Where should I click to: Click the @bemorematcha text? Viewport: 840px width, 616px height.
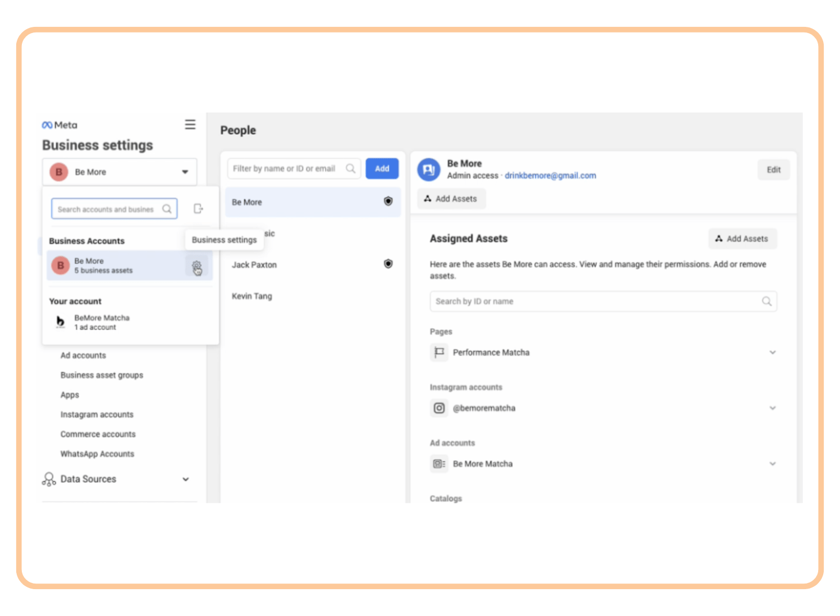tap(484, 408)
